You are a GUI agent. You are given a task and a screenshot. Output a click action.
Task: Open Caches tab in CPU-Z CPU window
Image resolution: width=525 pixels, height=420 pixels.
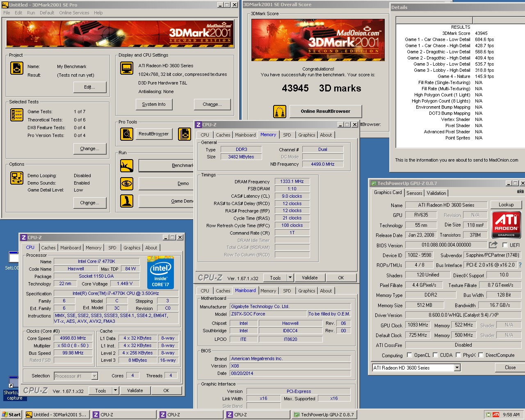pyautogui.click(x=48, y=248)
